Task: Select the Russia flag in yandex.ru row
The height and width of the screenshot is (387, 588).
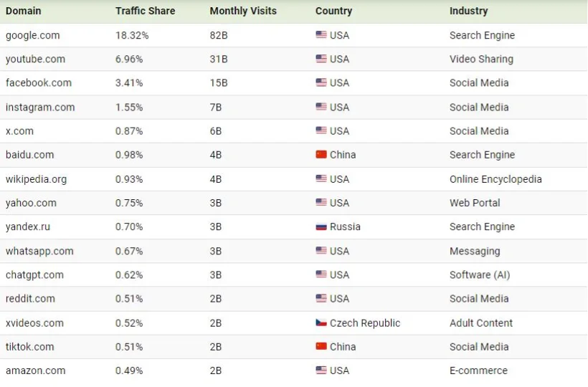Action: (x=321, y=226)
